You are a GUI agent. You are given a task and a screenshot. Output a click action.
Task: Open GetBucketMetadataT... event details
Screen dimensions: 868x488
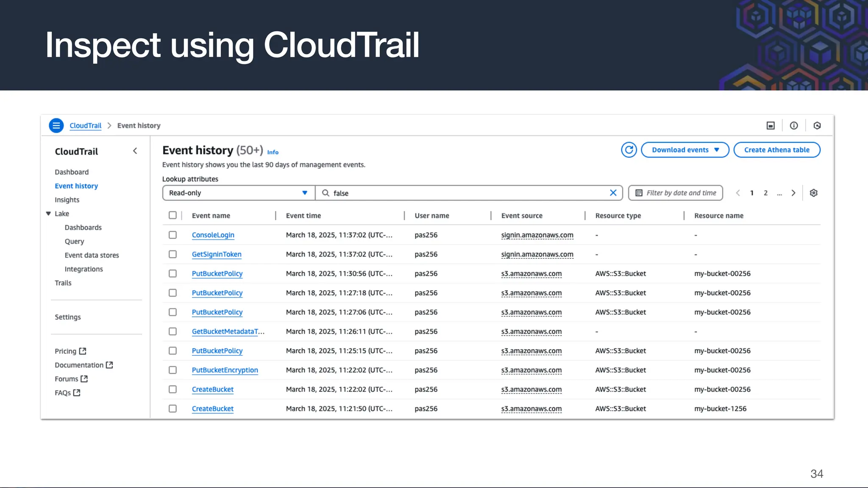pos(228,331)
